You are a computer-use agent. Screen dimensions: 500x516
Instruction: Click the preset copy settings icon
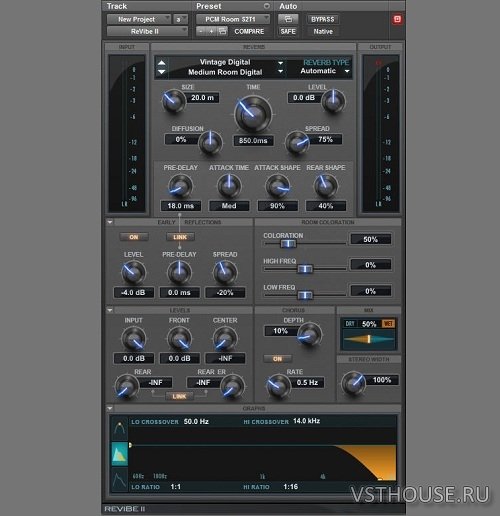tap(222, 31)
